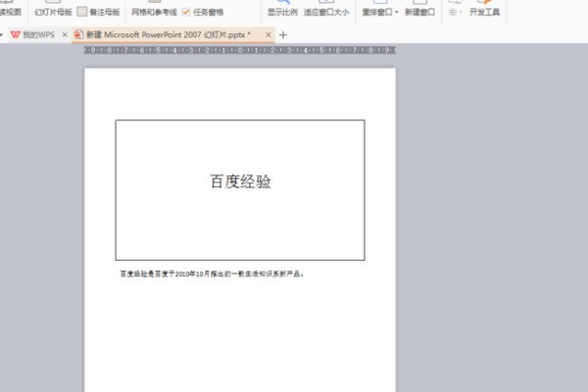Toggle the 任务窗格 checkbox
Image resolution: width=588 pixels, height=392 pixels.
186,12
